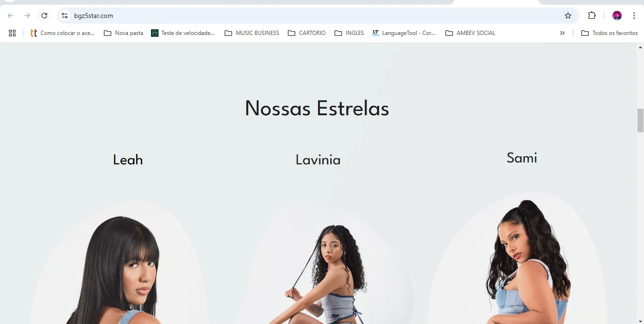This screenshot has width=644, height=324.
Task: Expand hidden bookmarks with double chevron
Action: pyautogui.click(x=562, y=33)
